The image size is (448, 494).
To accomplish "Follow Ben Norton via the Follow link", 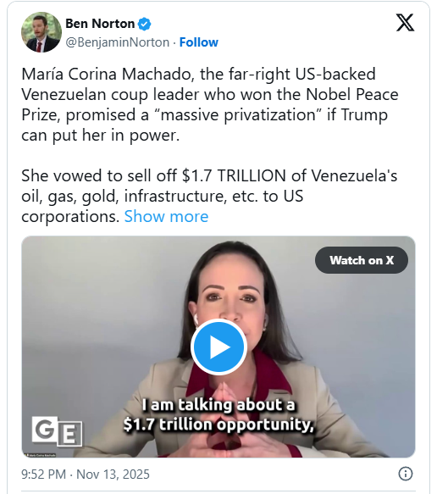I will click(x=199, y=42).
